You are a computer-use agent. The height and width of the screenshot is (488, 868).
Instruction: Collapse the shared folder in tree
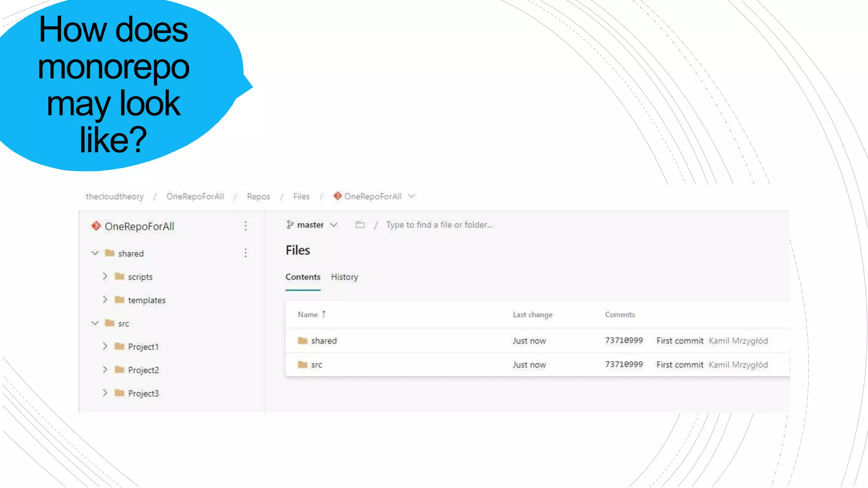(95, 253)
